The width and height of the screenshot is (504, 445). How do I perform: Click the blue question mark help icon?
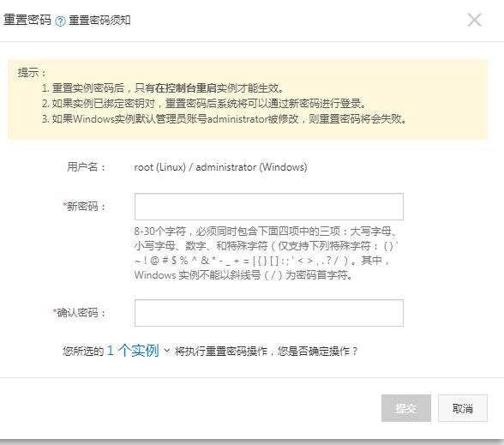point(60,21)
